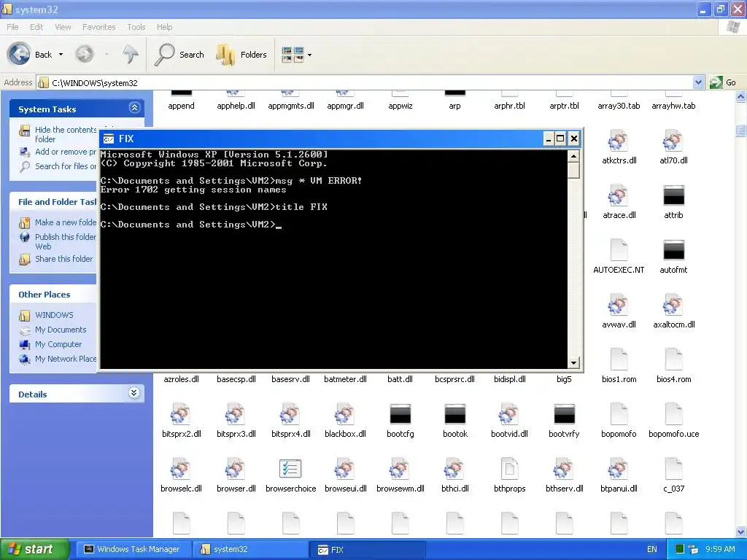Switch to system32 taskbar button

pyautogui.click(x=249, y=549)
